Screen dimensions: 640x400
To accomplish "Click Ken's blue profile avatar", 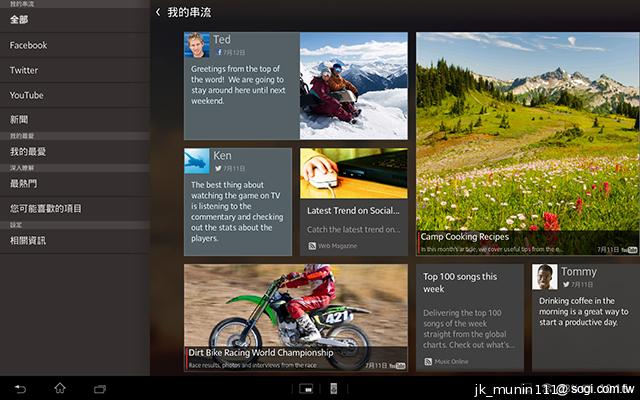I will coord(197,161).
